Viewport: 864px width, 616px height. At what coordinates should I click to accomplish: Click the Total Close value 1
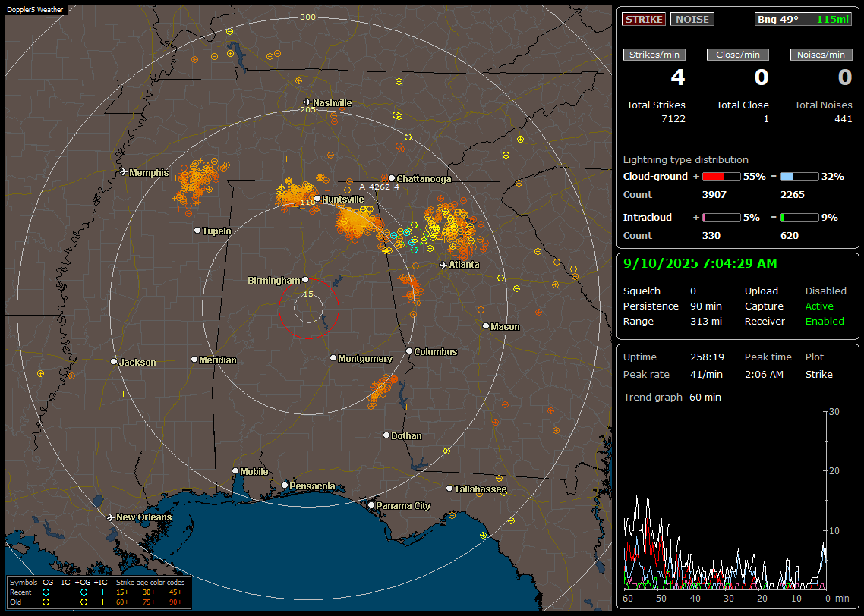pyautogui.click(x=766, y=119)
